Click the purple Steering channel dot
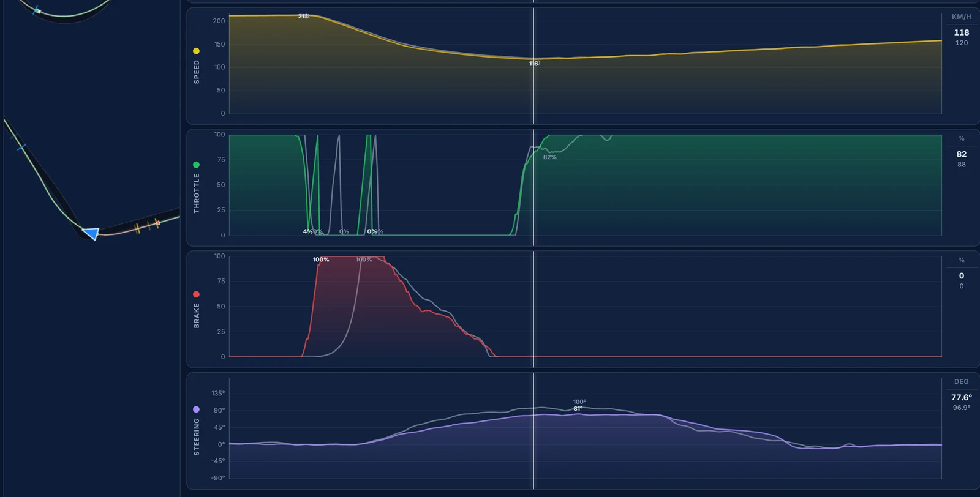This screenshot has height=497, width=980. (x=196, y=409)
